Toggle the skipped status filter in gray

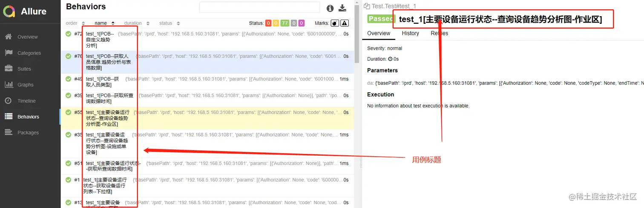tap(294, 23)
